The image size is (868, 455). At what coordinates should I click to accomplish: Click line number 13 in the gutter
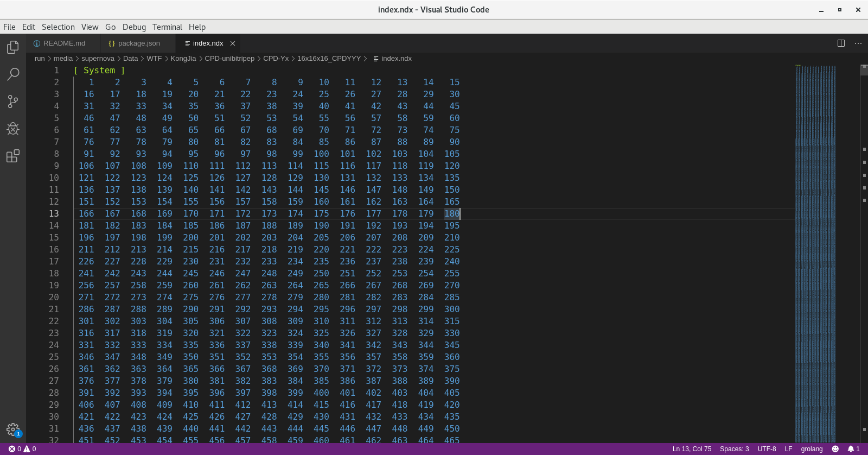click(x=54, y=214)
